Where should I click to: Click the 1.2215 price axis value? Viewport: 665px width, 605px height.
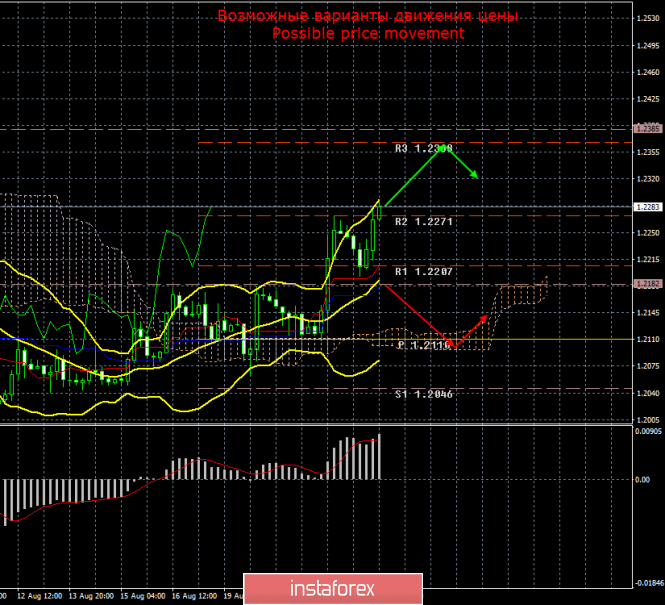coord(648,259)
